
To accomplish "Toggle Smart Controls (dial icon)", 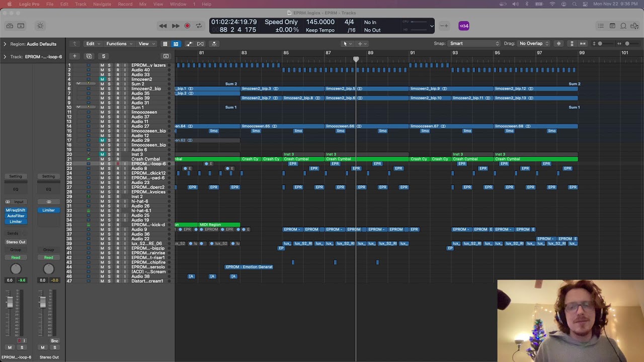I will 40,26.
